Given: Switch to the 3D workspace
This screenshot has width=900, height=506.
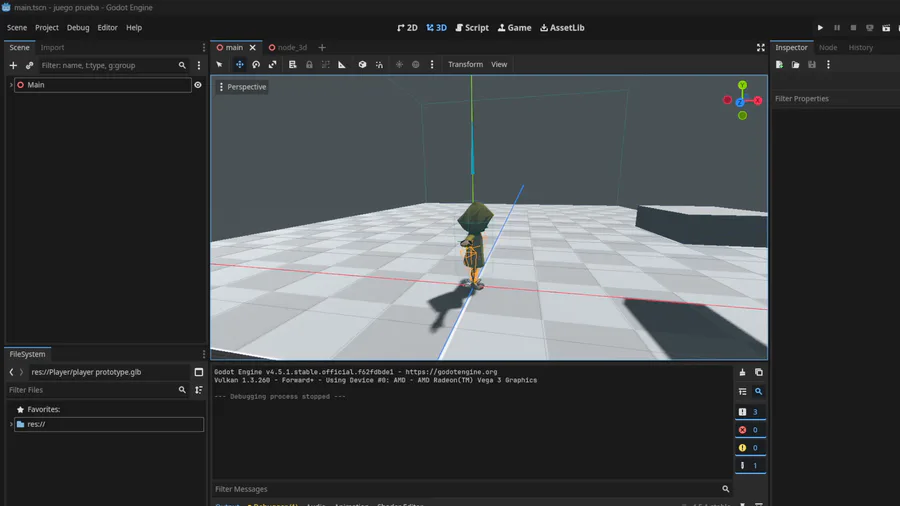Looking at the screenshot, I should pos(436,28).
